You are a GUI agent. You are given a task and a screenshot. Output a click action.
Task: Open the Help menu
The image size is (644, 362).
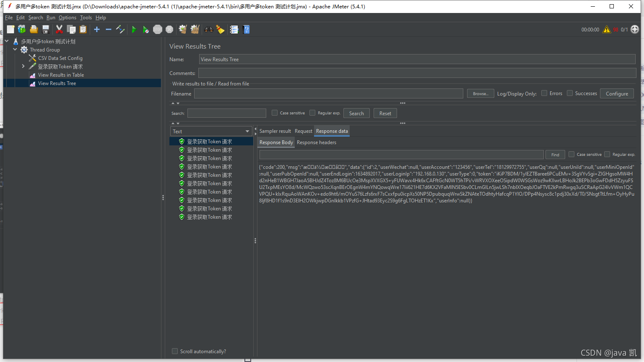click(101, 18)
